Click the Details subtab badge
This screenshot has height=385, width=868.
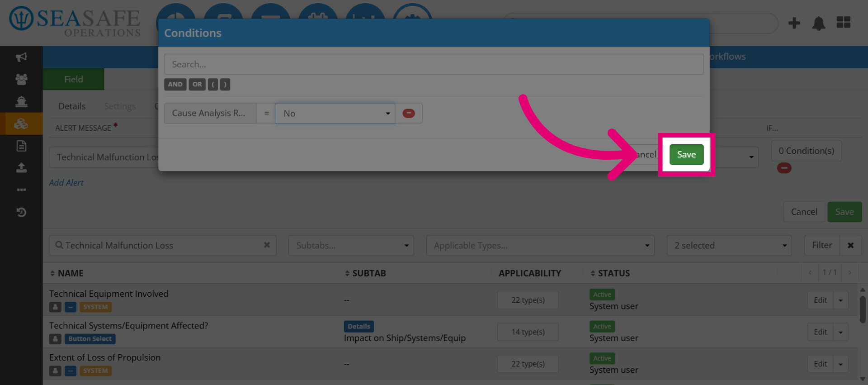pyautogui.click(x=359, y=326)
